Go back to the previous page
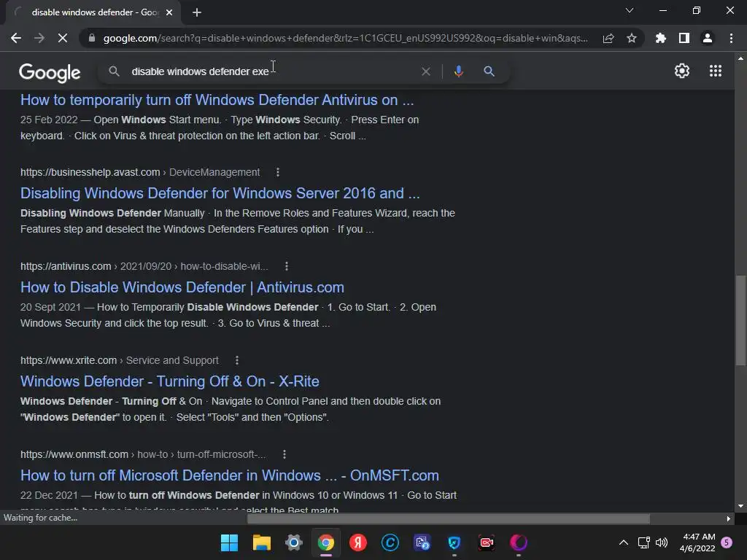 (16, 38)
